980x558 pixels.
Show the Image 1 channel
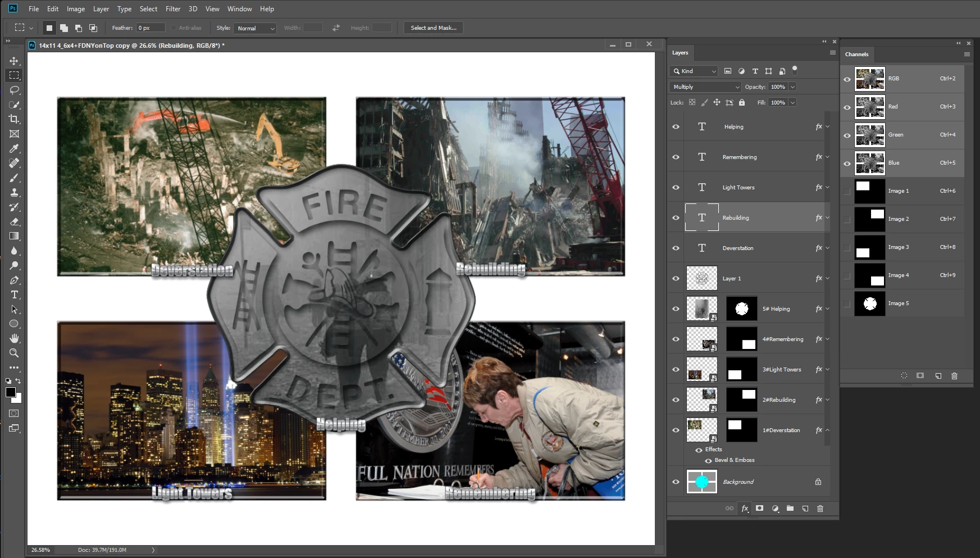coord(847,192)
